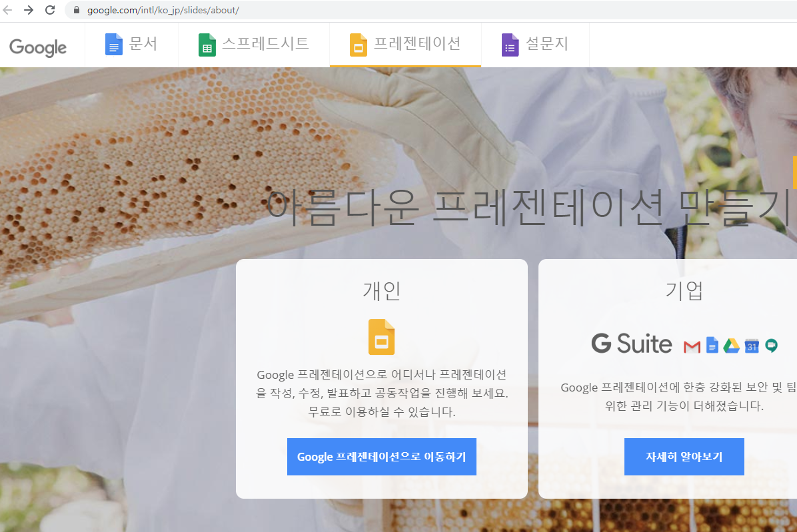
Task: Select the 프레젠테이션 tab
Action: 406,45
